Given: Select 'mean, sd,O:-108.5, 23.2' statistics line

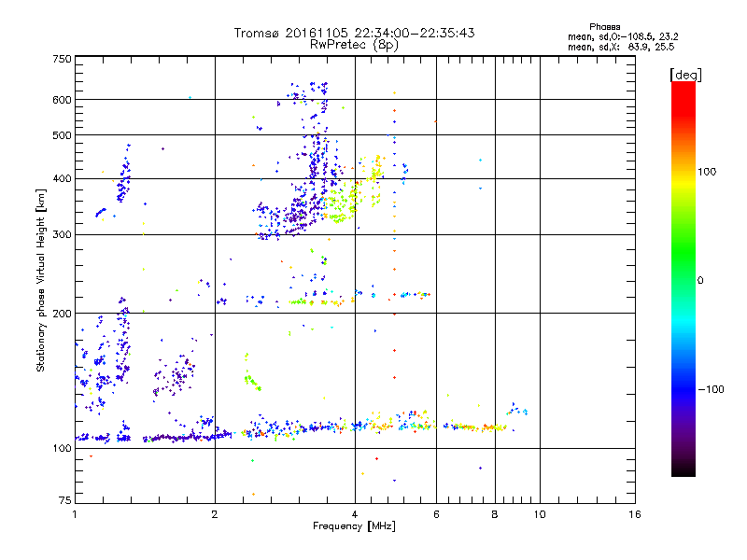Looking at the screenshot, I should coord(623,36).
